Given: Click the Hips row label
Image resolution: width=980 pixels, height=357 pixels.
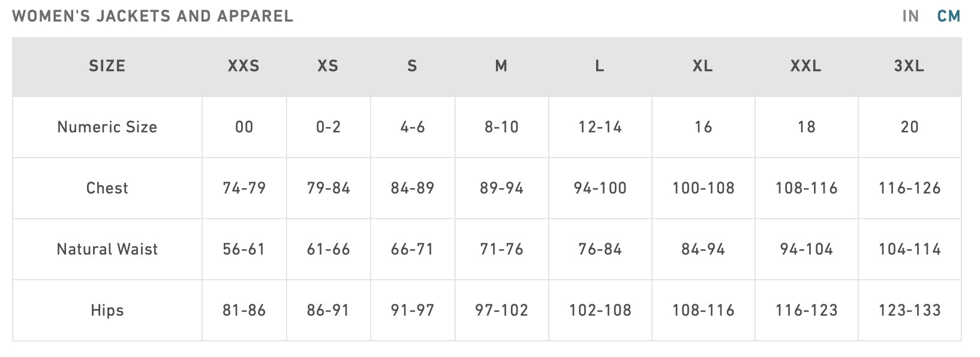Looking at the screenshot, I should point(107,310).
